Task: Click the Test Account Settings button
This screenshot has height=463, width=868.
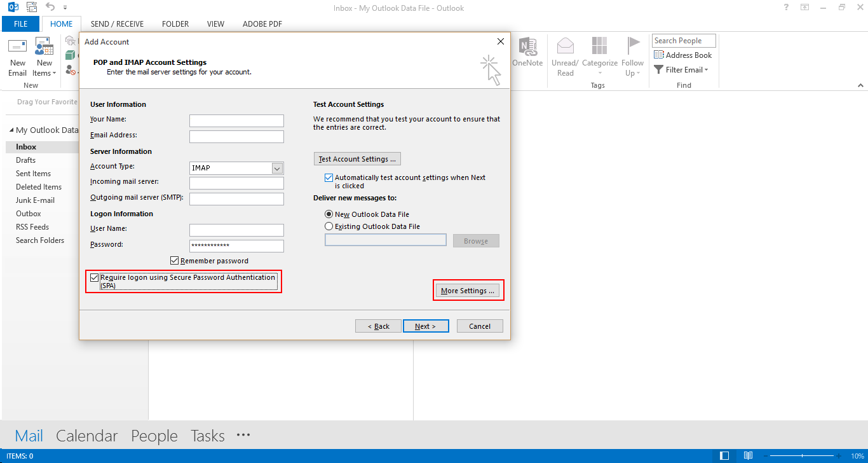Action: [x=357, y=159]
